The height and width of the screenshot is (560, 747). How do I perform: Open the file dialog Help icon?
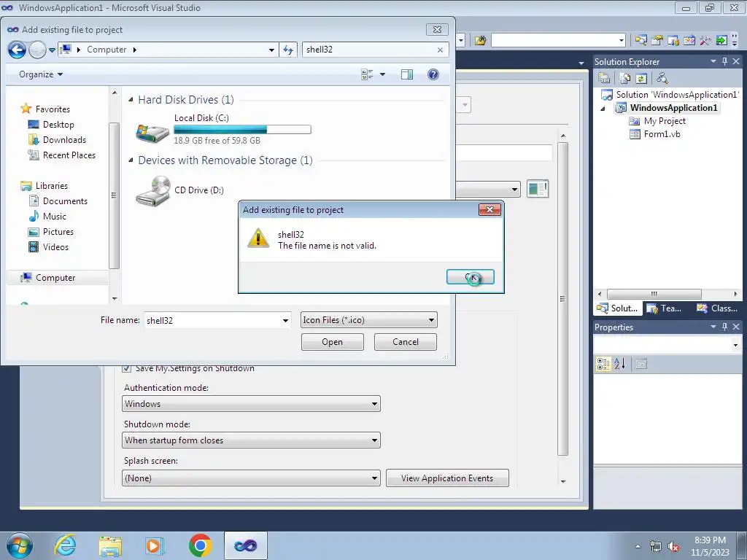pos(433,74)
